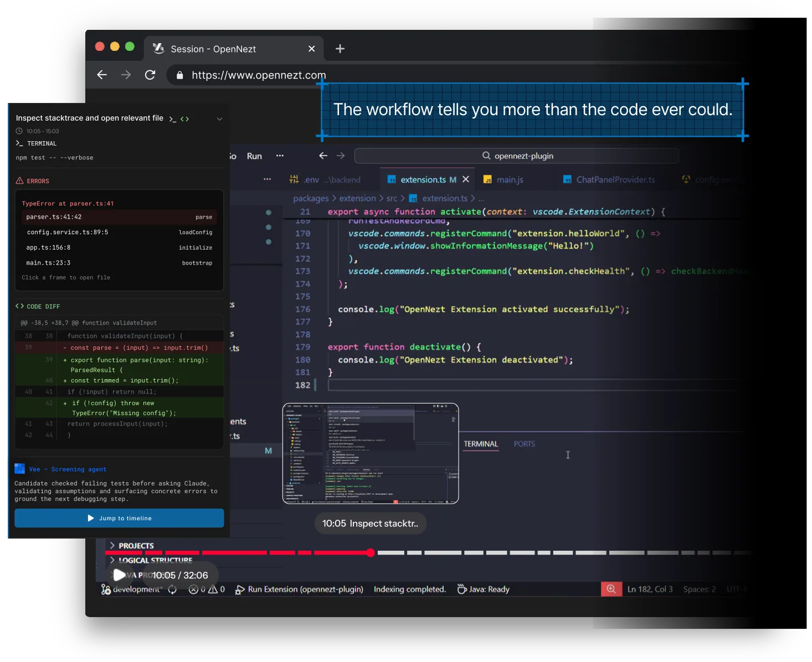This screenshot has height=662, width=812.
Task: Expand the LOGICAL STRUCTURE section
Action: coord(151,560)
